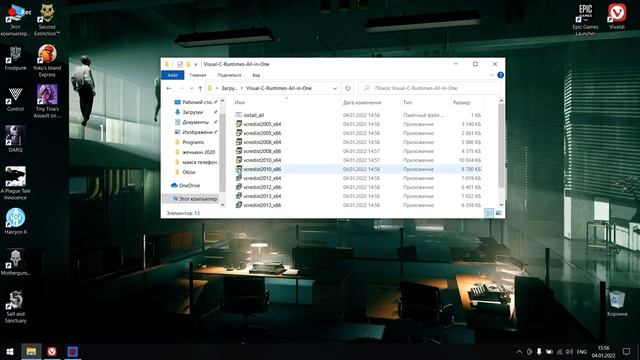Viewport: 640px width, 360px height.
Task: Click the Explorer forward arrow
Action: 181,88
